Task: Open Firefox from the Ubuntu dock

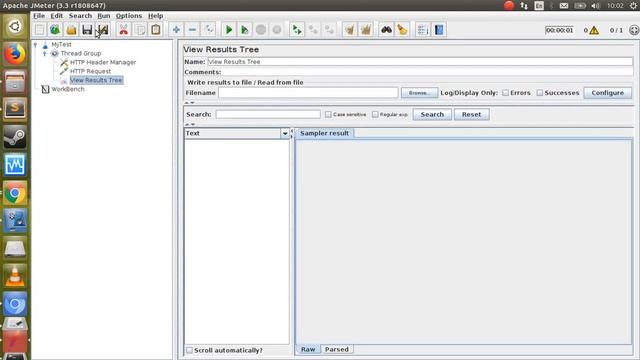Action: [x=15, y=54]
